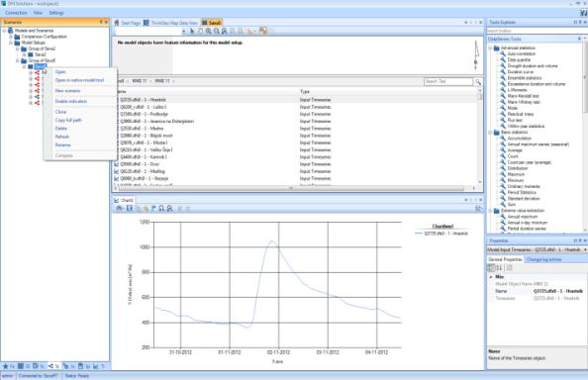
Task: Collapse Advanced statistics tool group
Action: [490, 47]
